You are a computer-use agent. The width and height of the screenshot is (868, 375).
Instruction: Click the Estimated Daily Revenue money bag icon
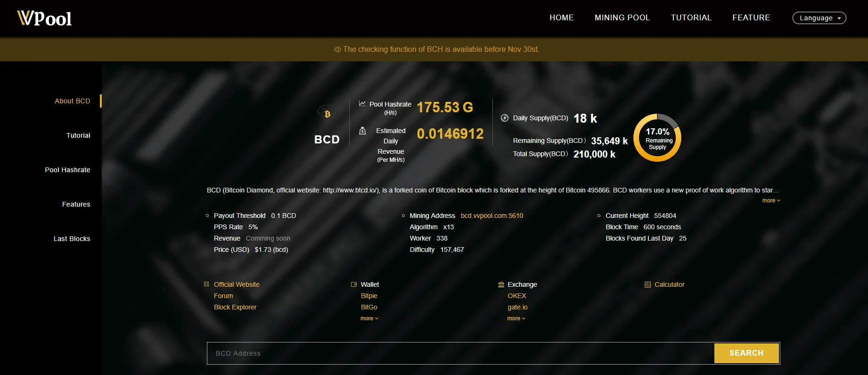(x=362, y=131)
